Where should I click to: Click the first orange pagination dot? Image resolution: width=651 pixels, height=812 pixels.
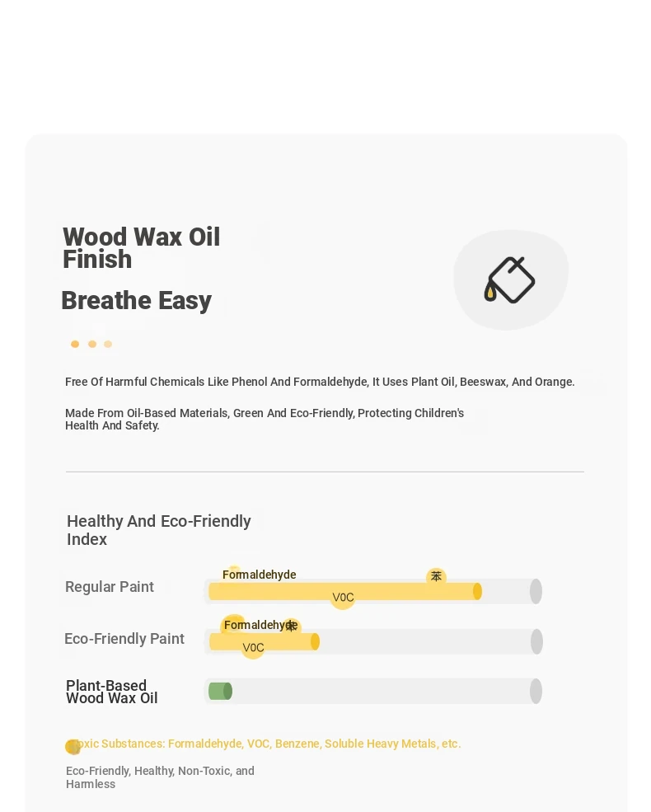[x=75, y=344]
